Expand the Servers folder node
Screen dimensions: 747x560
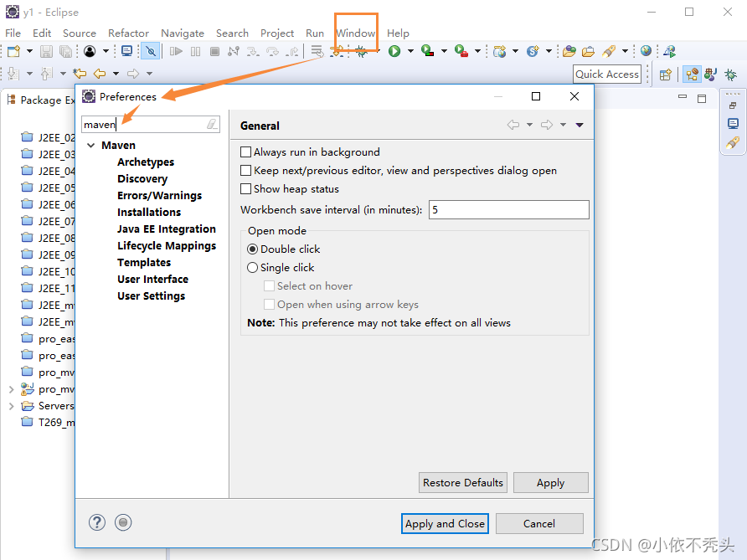(x=12, y=406)
